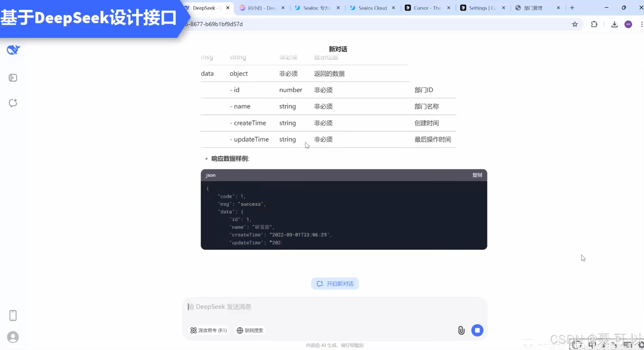Click the DeepSeek whale logo icon

[13, 50]
